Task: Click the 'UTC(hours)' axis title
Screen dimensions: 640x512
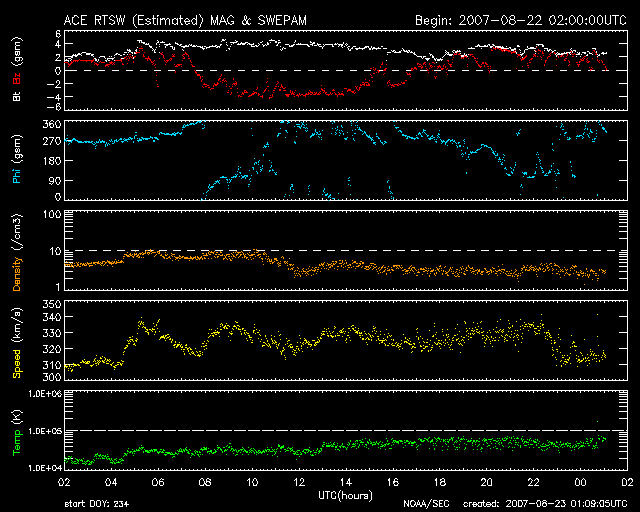Action: coord(345,496)
